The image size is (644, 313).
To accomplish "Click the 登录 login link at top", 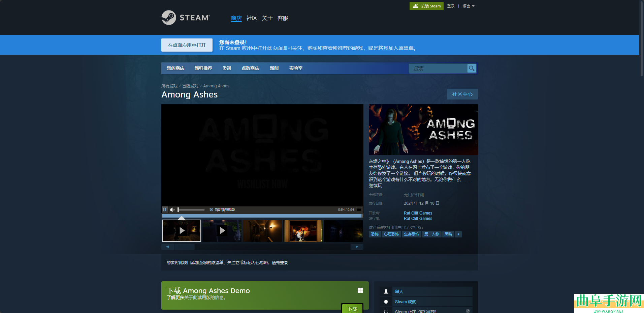I will coord(451,6).
